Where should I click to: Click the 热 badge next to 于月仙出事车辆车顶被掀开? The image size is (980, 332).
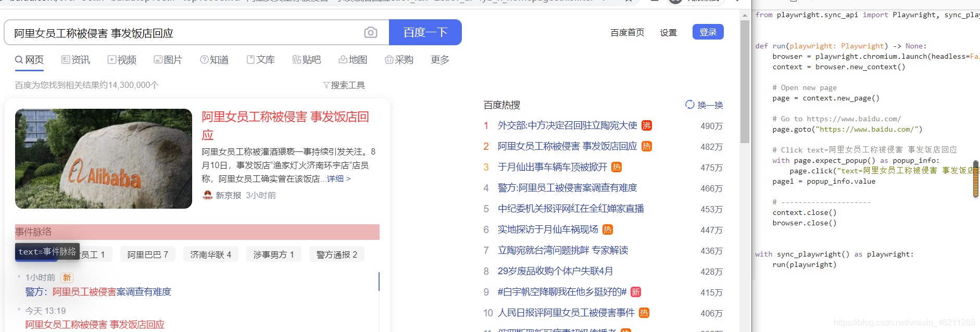click(617, 167)
